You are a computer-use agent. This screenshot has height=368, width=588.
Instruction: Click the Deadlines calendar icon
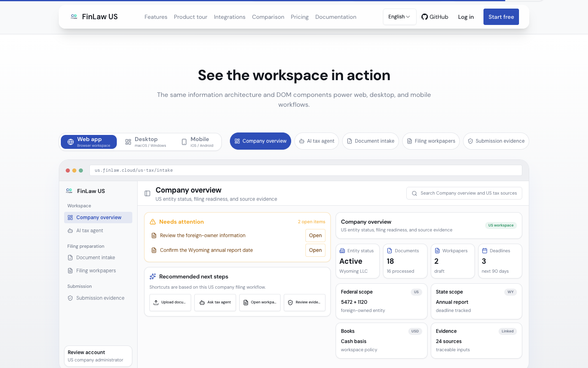[x=485, y=251]
